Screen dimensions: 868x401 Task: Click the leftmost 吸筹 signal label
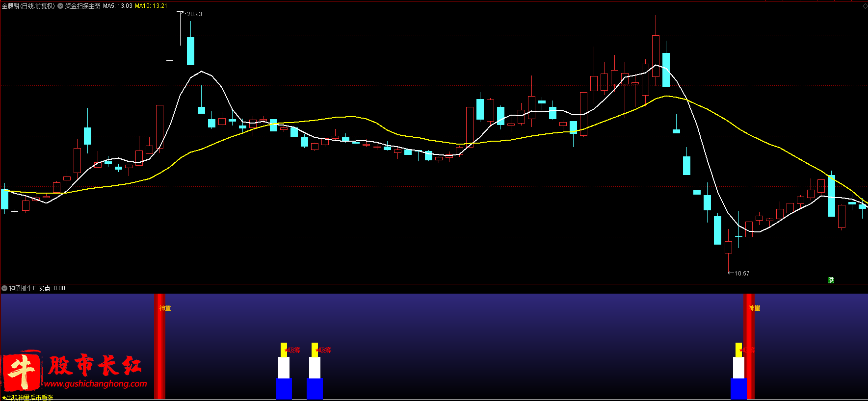tap(293, 350)
